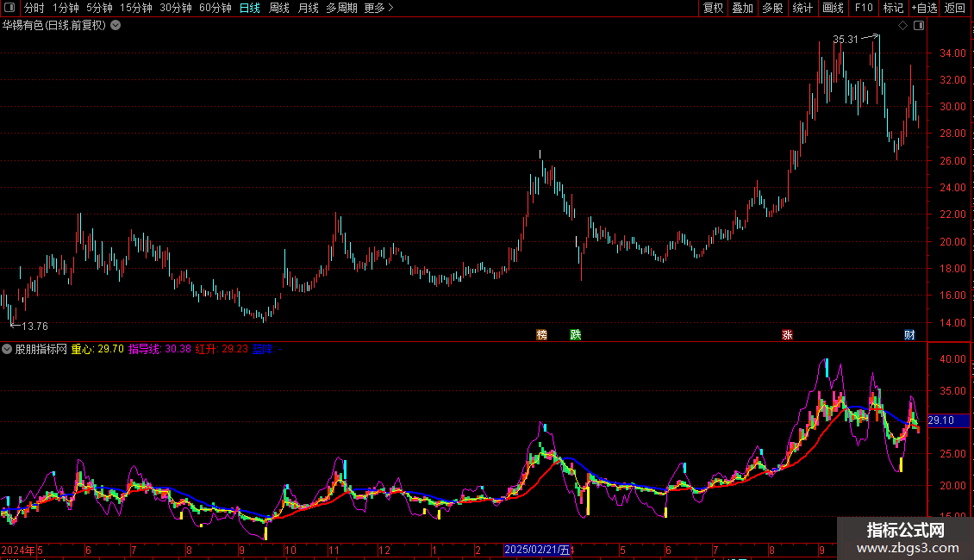Click 叠加 overlay button
The width and height of the screenshot is (974, 560).
[742, 8]
